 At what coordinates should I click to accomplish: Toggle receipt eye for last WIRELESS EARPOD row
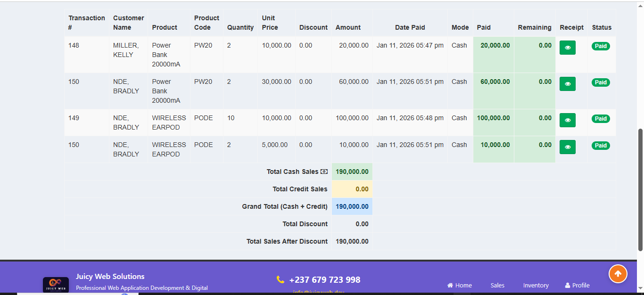click(x=567, y=147)
